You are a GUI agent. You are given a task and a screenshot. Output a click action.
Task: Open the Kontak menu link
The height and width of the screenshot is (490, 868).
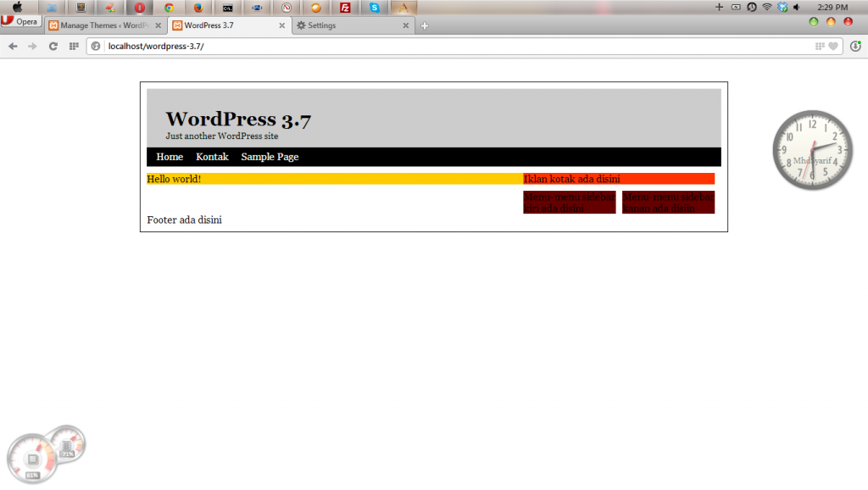pos(212,157)
